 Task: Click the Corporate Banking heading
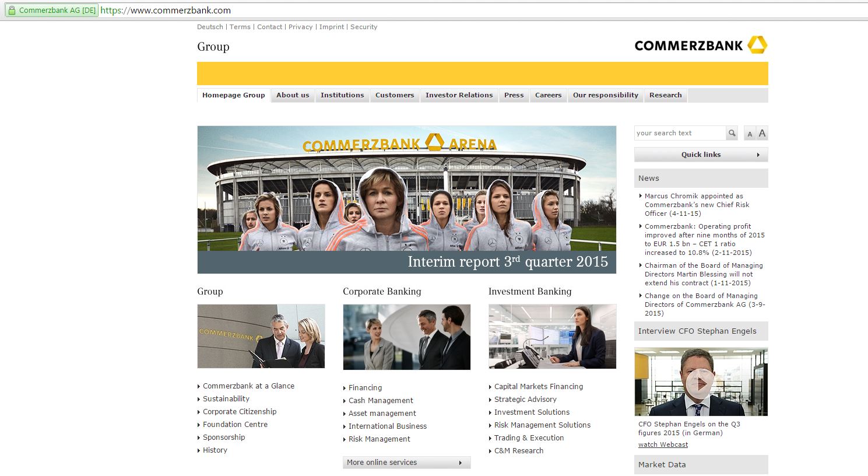pos(382,292)
